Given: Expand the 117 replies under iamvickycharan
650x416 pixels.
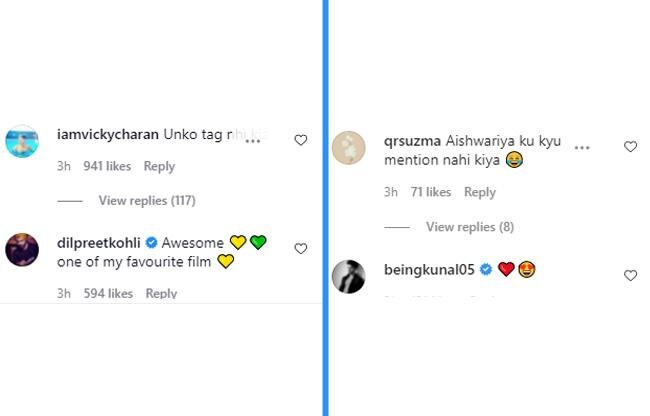Looking at the screenshot, I should pos(146,201).
